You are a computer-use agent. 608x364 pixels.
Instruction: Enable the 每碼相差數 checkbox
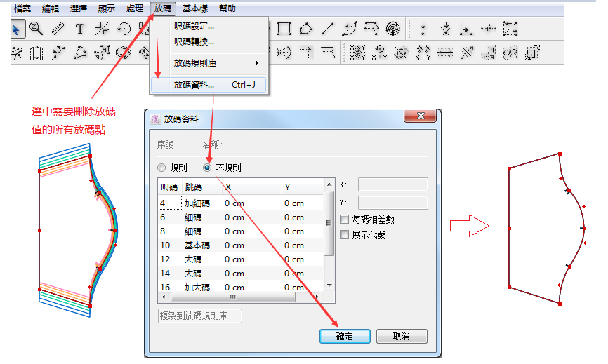[x=344, y=220]
